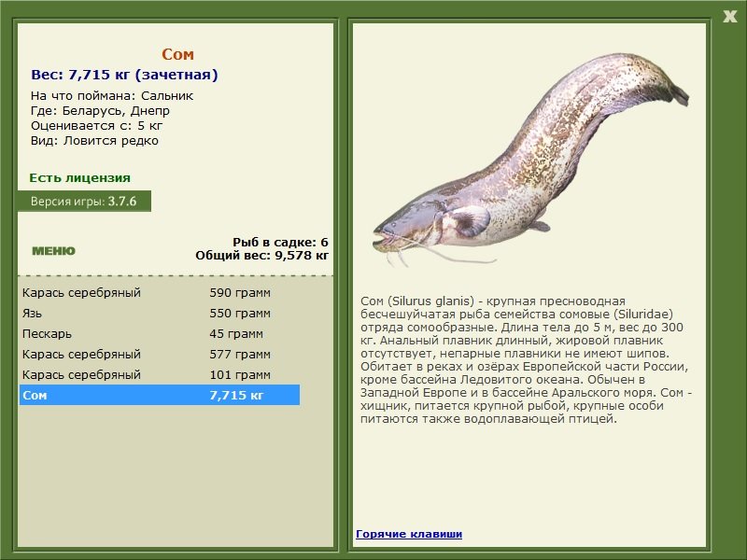The height and width of the screenshot is (560, 747).
Task: Click the Общий вес: 9,578 кг total
Action: point(261,256)
